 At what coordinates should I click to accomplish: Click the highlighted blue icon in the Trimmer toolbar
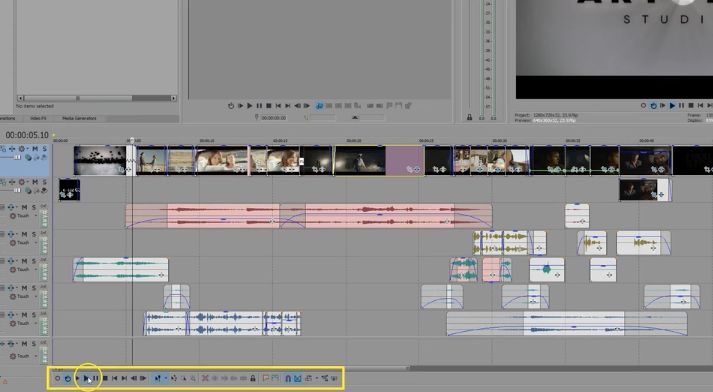coord(319,106)
